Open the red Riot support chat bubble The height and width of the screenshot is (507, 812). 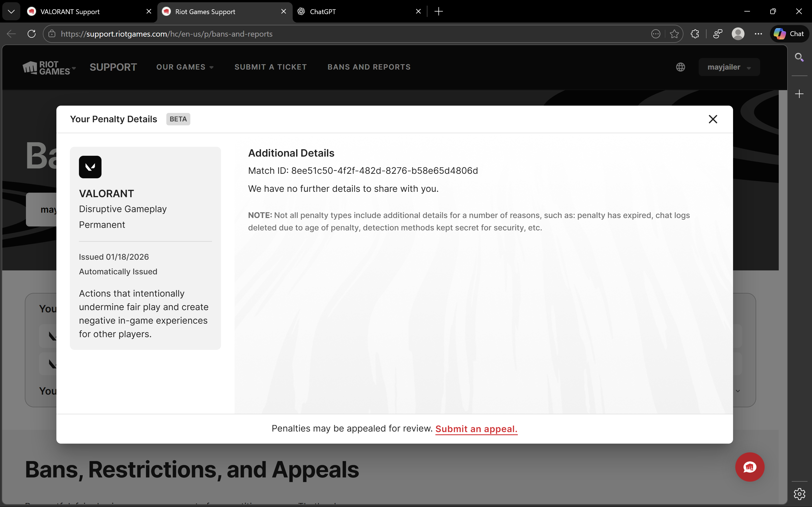click(750, 467)
